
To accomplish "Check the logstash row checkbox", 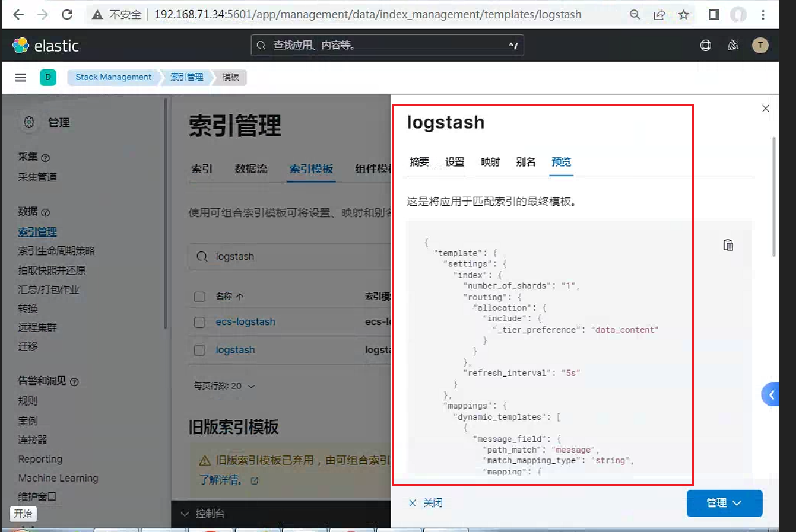I will click(200, 350).
